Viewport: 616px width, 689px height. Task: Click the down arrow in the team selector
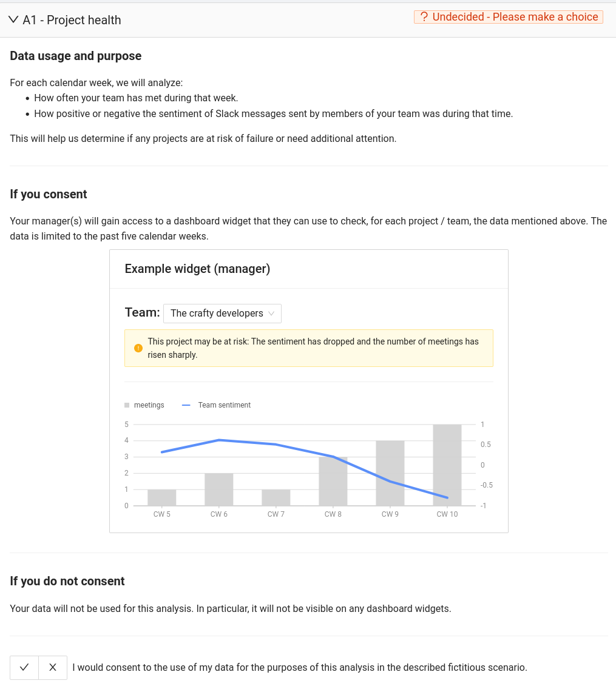271,314
